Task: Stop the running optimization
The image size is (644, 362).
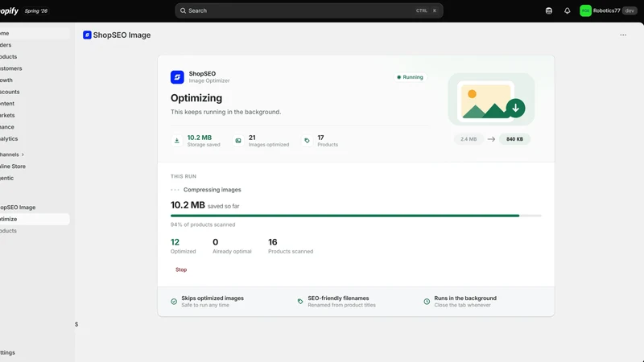Action: (181, 269)
